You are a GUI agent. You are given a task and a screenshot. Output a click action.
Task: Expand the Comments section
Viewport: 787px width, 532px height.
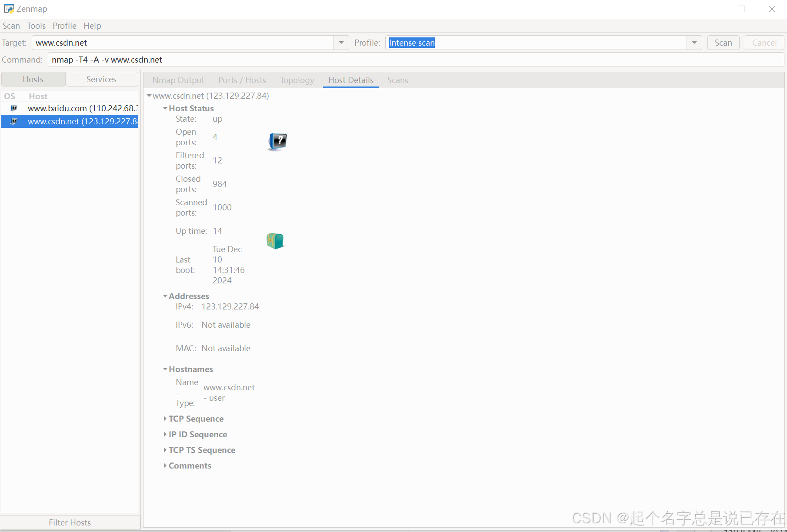pyautogui.click(x=165, y=465)
